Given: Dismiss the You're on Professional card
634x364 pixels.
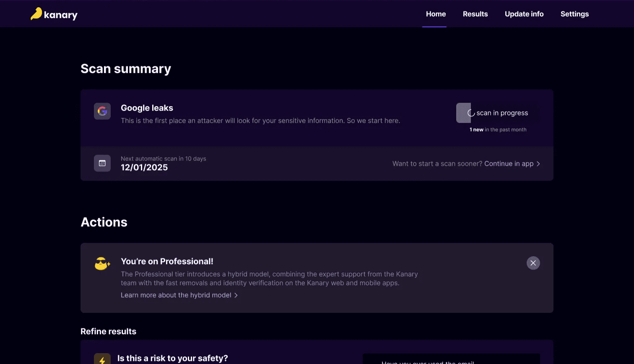Looking at the screenshot, I should click(x=533, y=263).
